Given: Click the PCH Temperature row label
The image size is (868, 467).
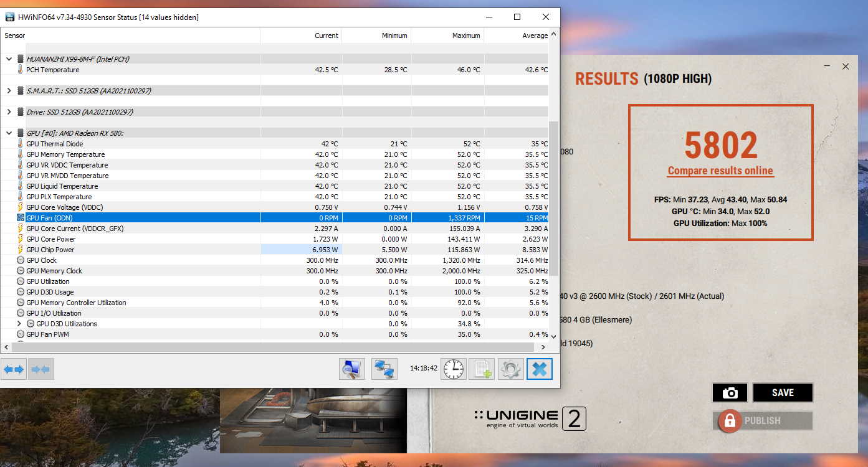Looking at the screenshot, I should [x=52, y=70].
